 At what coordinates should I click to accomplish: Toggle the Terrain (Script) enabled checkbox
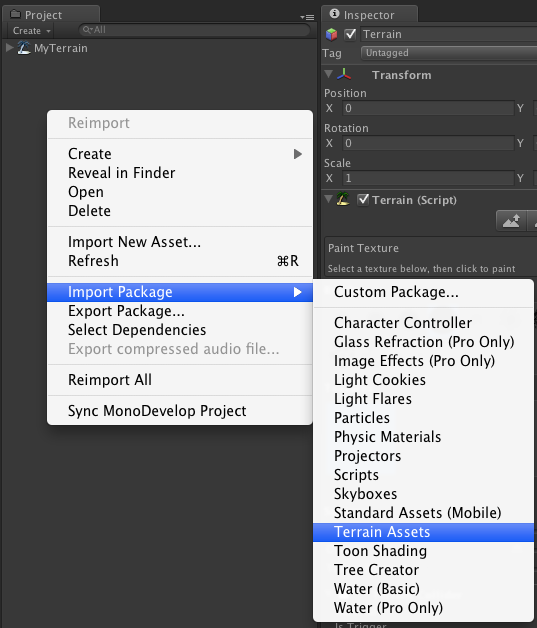363,199
